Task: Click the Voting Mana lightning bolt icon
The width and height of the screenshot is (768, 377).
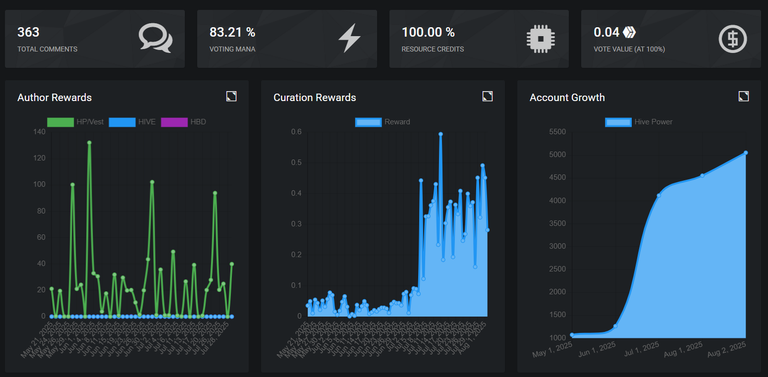Action: click(x=349, y=38)
